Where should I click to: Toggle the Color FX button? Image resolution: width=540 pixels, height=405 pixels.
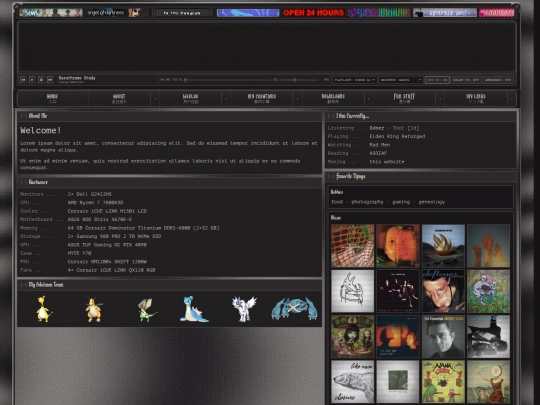[x=466, y=80]
